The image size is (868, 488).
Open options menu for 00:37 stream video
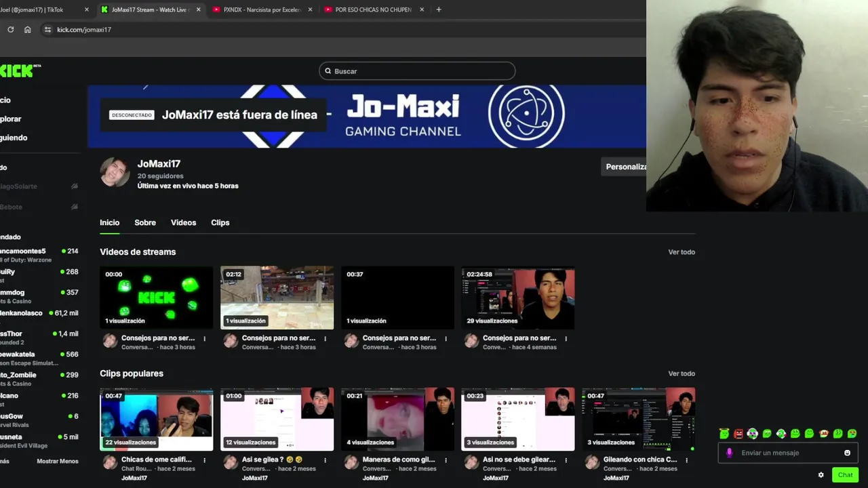click(446, 338)
